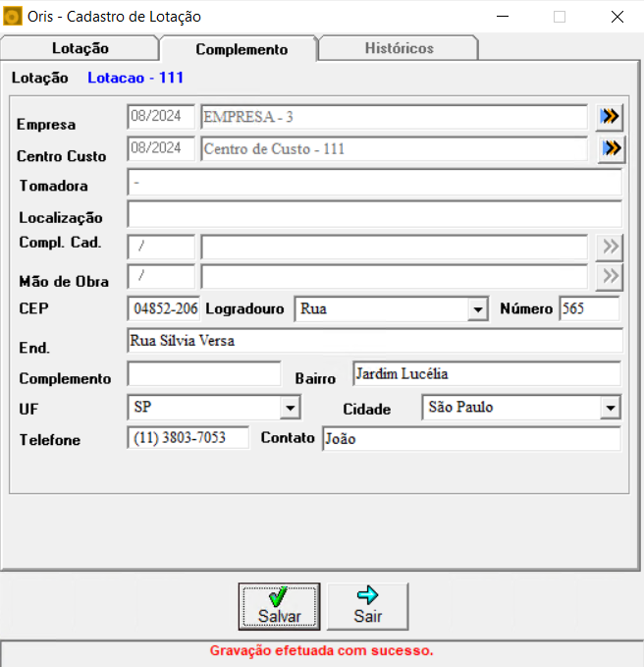This screenshot has height=667, width=644.
Task: Save the record with the Salvar button
Action: pyautogui.click(x=279, y=607)
